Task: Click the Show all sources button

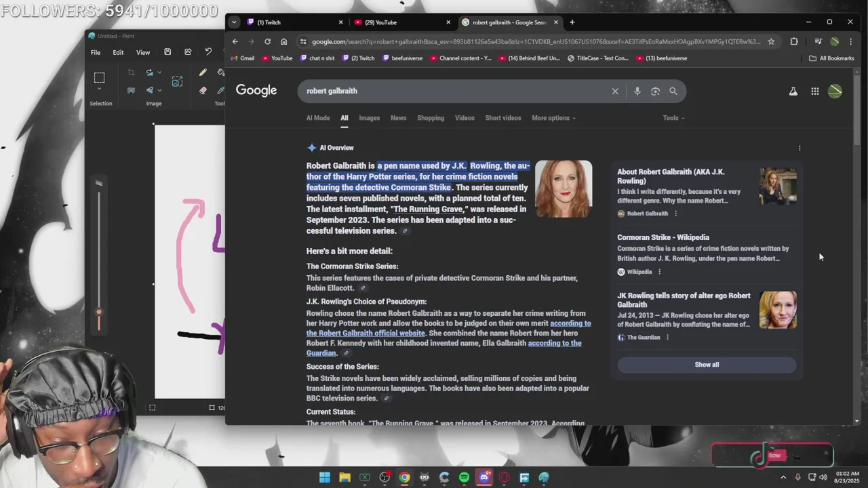Action: 707,365
